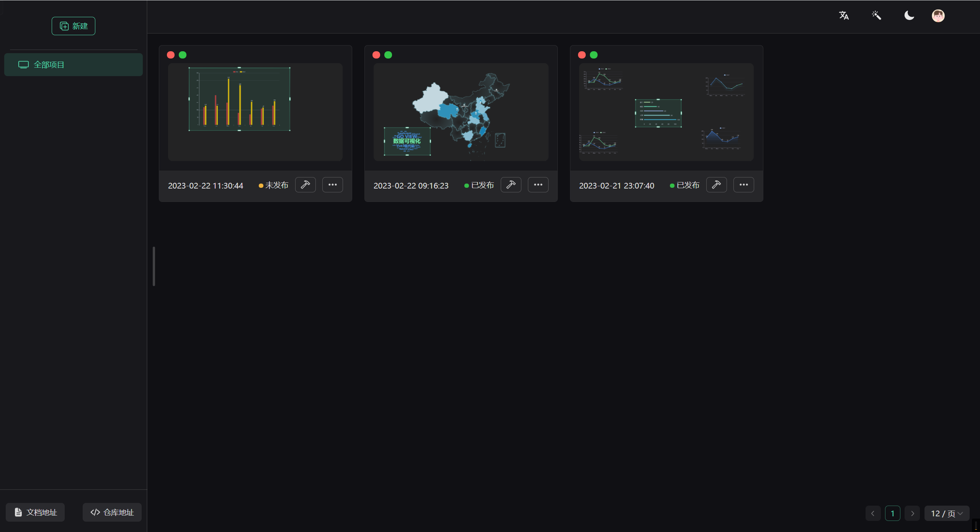
Task: Expand the 12 / 页 page size selector
Action: click(x=947, y=513)
